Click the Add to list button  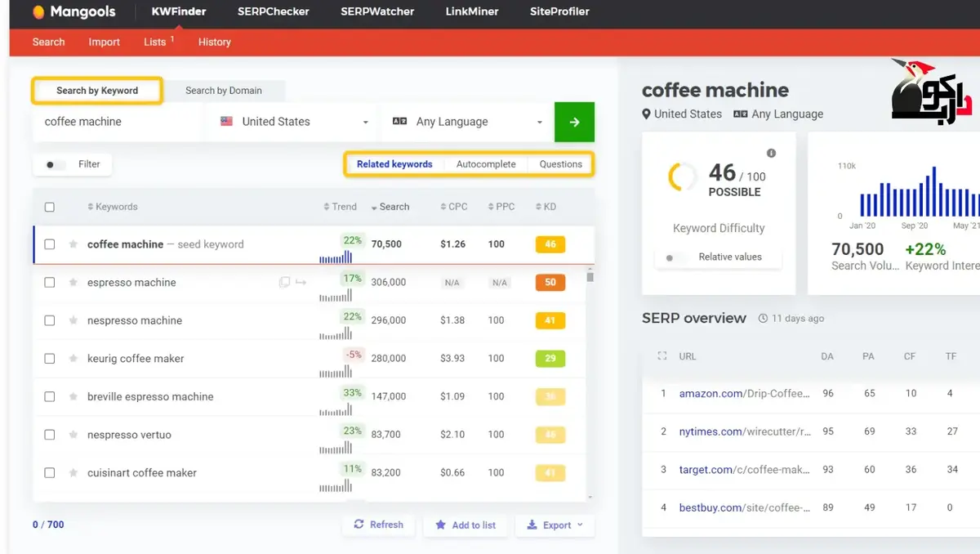465,525
